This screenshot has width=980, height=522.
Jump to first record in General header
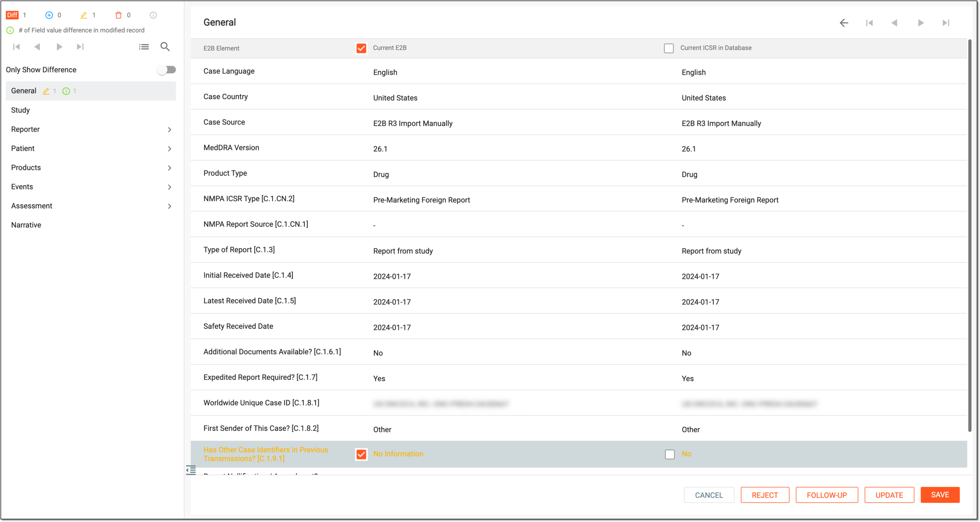(x=869, y=23)
